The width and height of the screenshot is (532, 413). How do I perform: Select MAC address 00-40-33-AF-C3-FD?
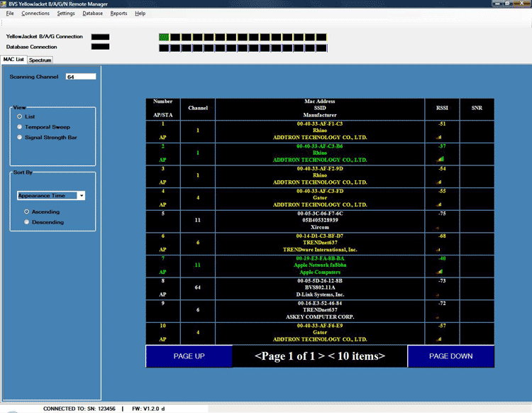[320, 191]
